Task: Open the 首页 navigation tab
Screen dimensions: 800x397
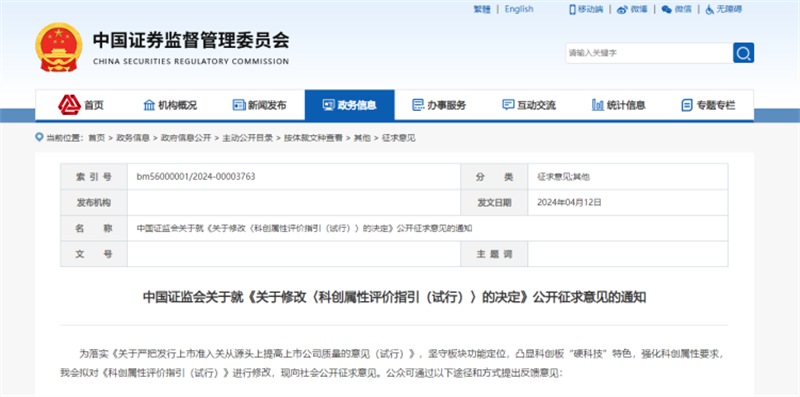Action: (x=94, y=106)
